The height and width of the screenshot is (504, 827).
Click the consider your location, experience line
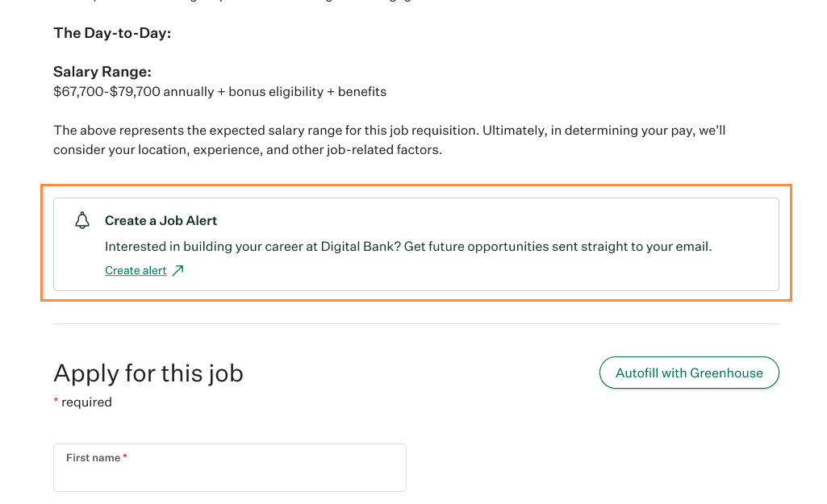(248, 150)
